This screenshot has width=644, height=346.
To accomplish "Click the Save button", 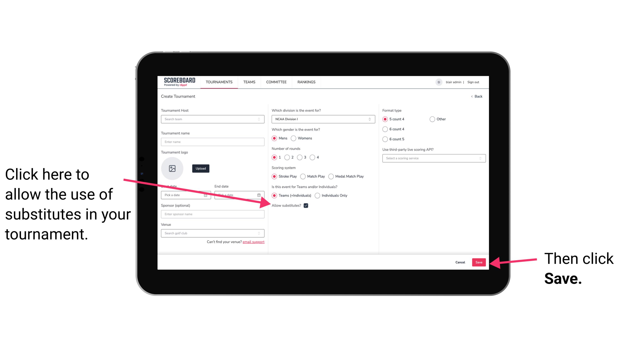I will pos(479,262).
